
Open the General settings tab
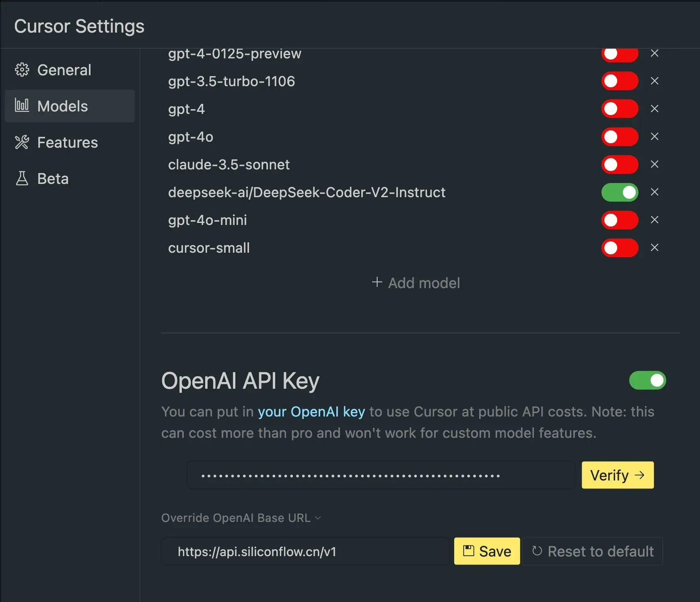click(x=64, y=70)
